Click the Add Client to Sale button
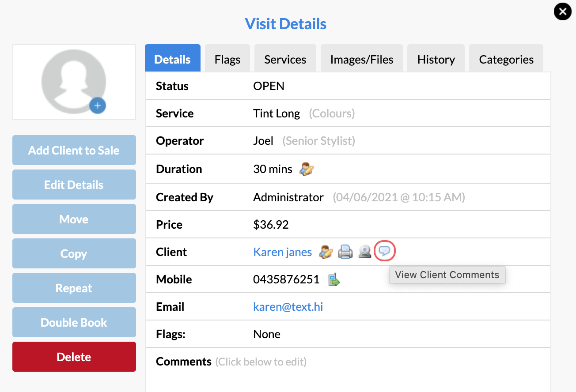 pos(74,150)
